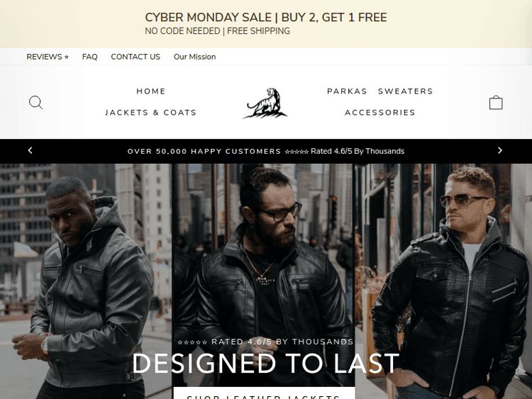532x399 pixels.
Task: Show previous announcement with left arrow
Action: [x=31, y=150]
